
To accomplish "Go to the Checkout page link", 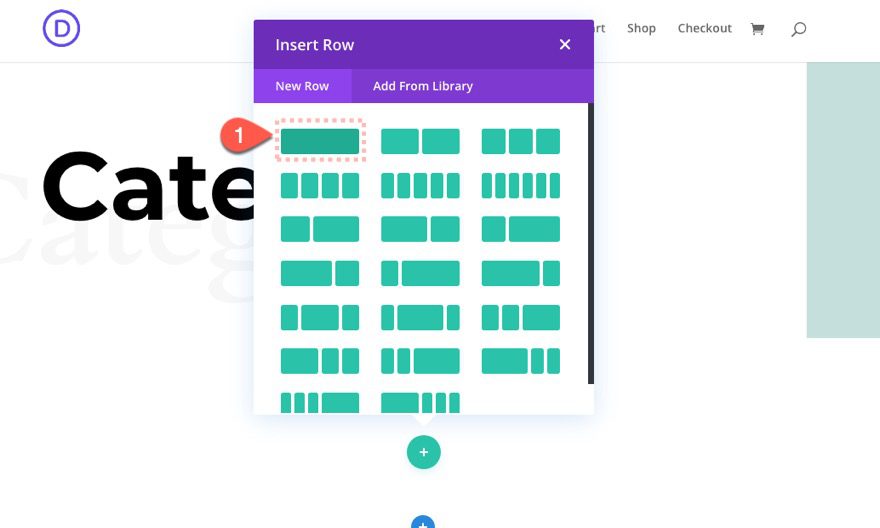I will (704, 28).
